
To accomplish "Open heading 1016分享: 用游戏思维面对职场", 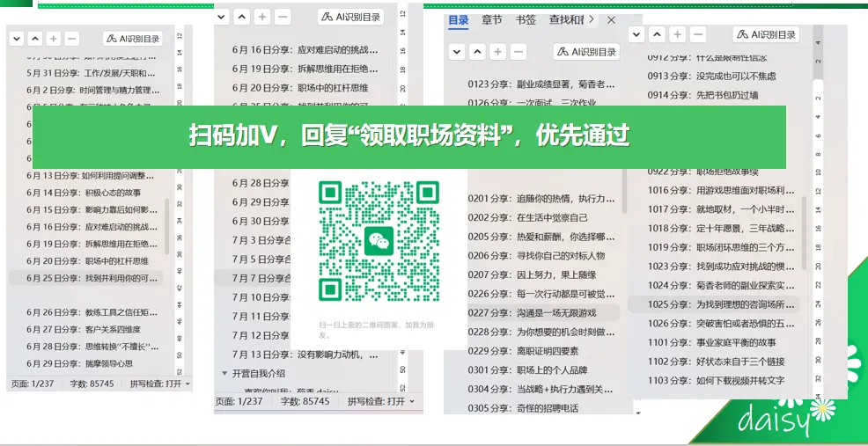I will pyautogui.click(x=721, y=190).
